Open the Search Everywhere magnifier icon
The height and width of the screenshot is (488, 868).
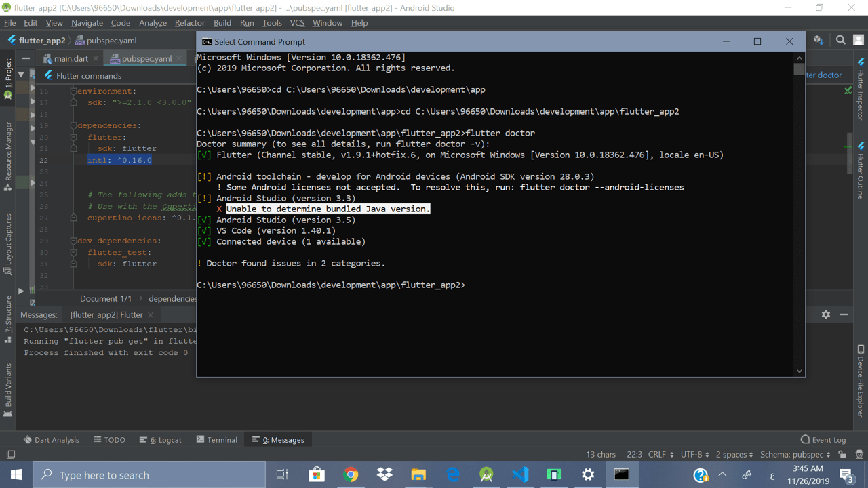(x=840, y=40)
